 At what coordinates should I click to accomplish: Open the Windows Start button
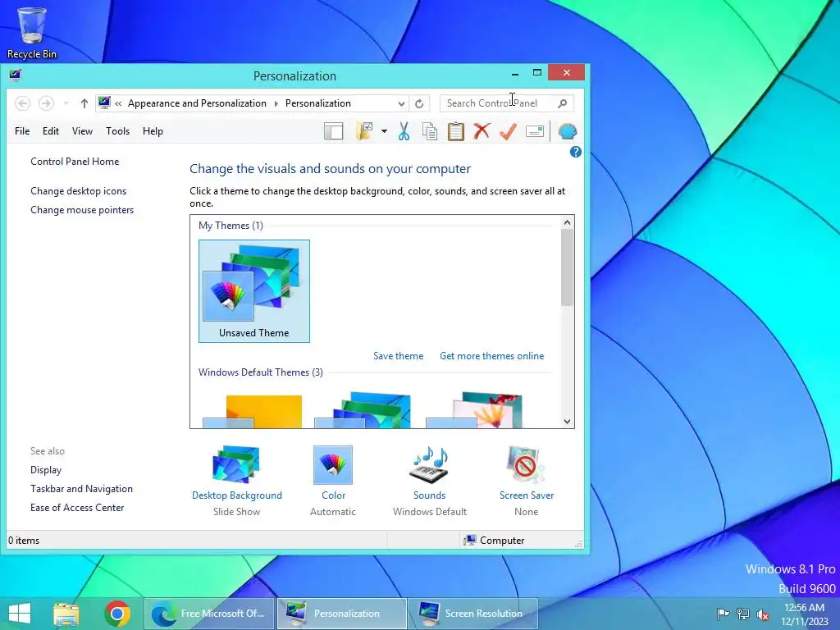tap(20, 614)
